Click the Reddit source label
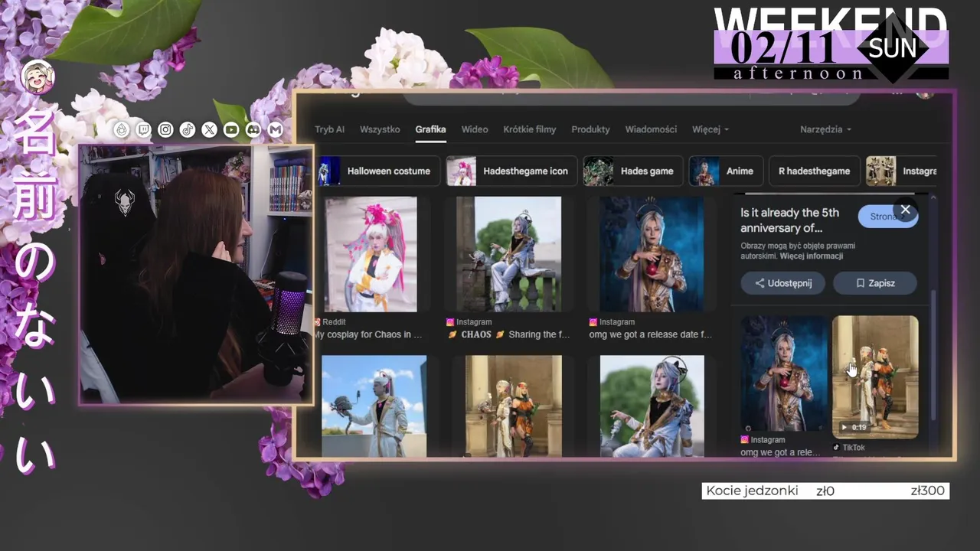The height and width of the screenshot is (551, 980). pos(334,322)
